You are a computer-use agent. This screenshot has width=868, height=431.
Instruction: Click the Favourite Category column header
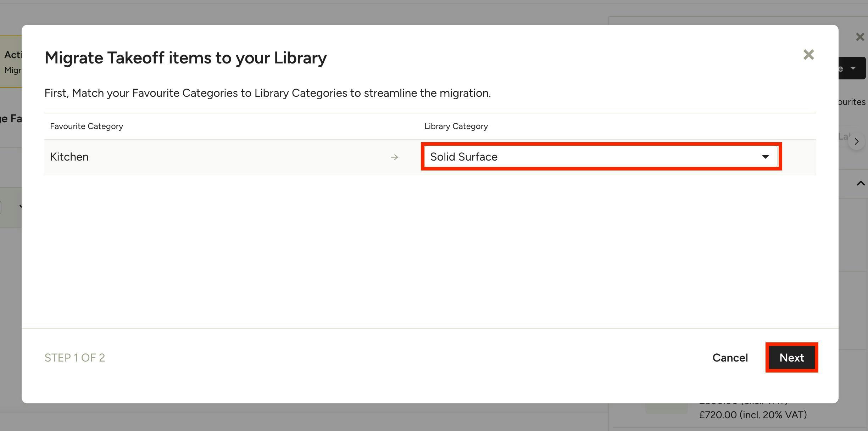tap(87, 126)
